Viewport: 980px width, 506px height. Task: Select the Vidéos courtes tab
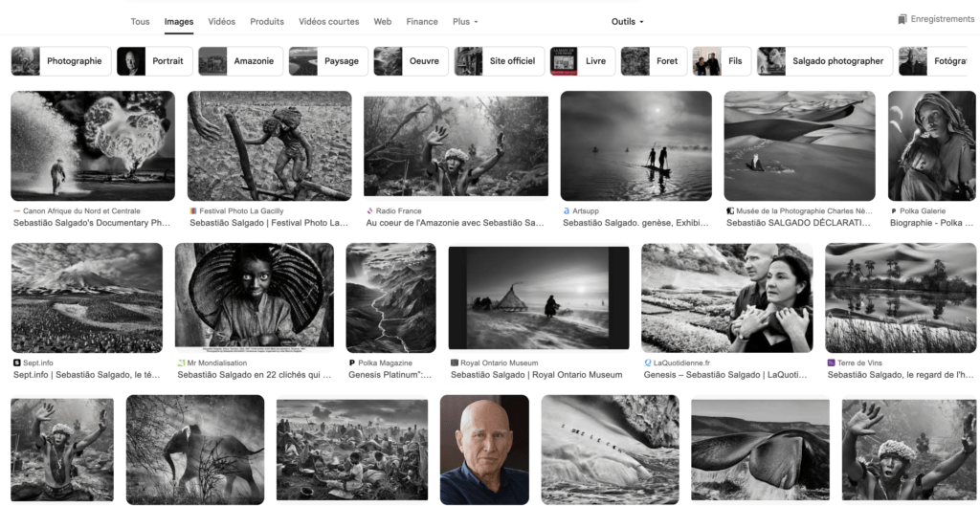(x=328, y=21)
